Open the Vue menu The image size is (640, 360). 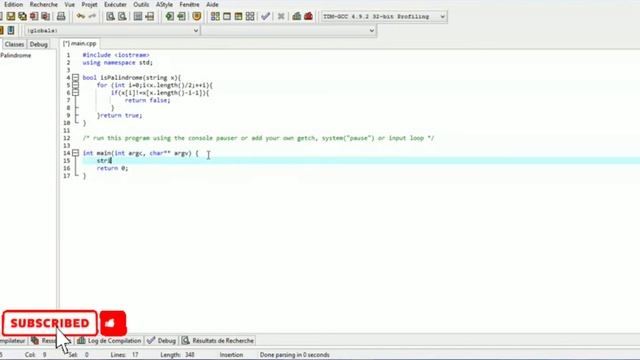[69, 4]
